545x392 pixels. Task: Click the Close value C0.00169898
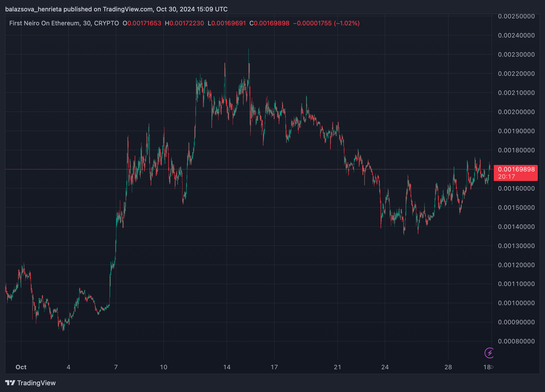click(x=269, y=23)
